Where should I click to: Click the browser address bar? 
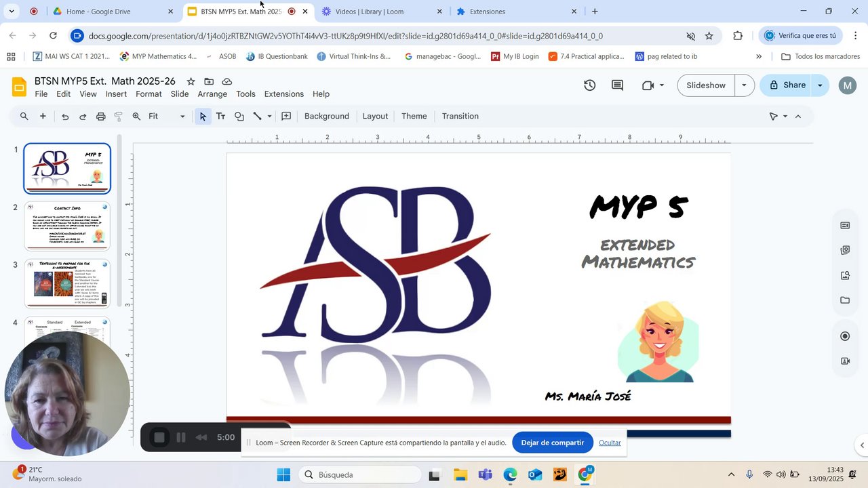pos(346,36)
